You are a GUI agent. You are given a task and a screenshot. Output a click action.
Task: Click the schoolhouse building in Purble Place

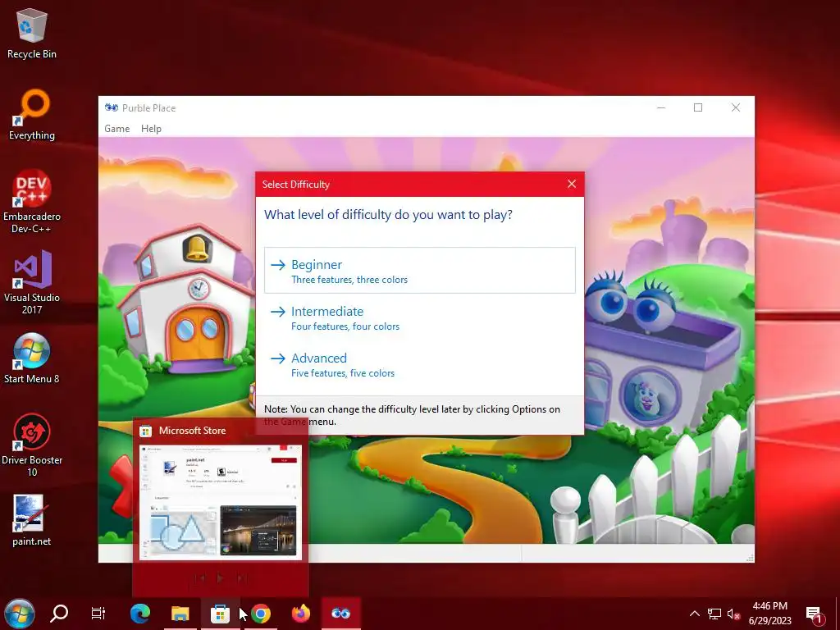[x=186, y=302]
